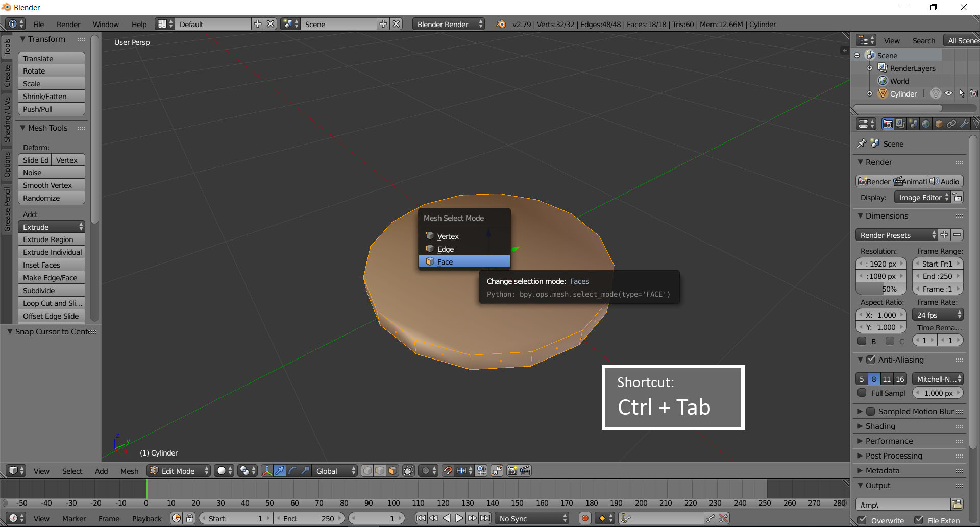This screenshot has height=527, width=980.
Task: Open the Extrude dropdown
Action: (x=51, y=227)
